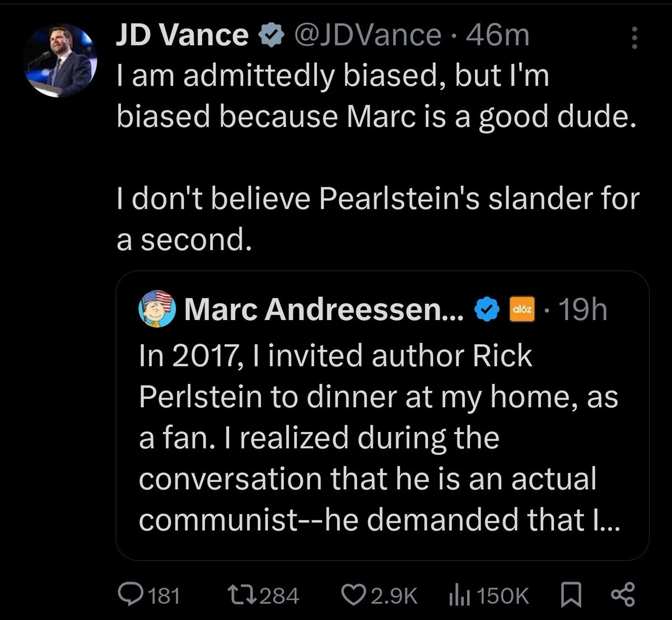
Task: Click the 284 reposts count
Action: [282, 596]
